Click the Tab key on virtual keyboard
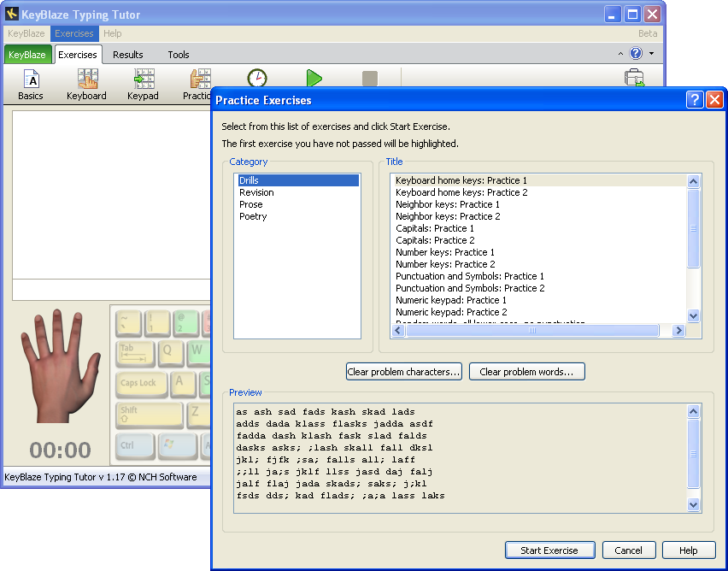This screenshot has width=728, height=571. 135,354
